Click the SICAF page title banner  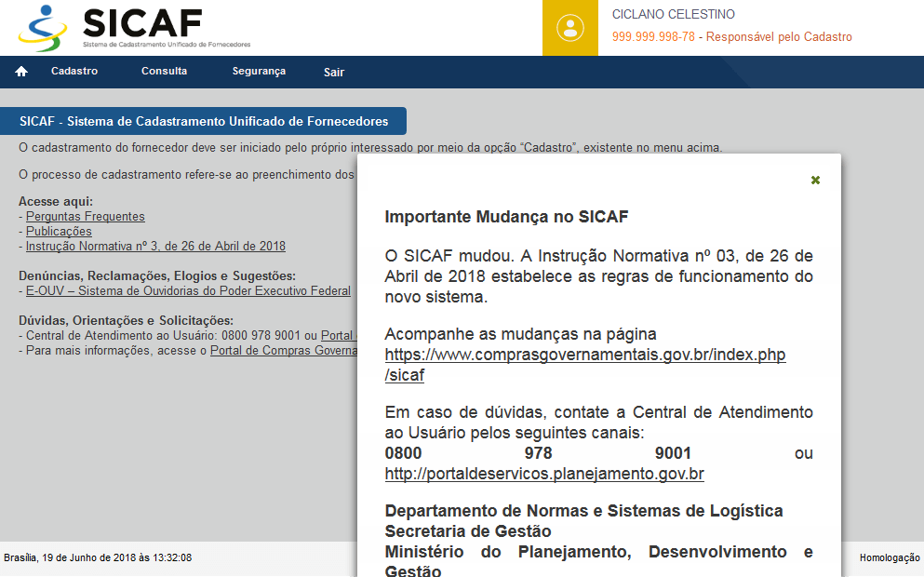coord(203,121)
